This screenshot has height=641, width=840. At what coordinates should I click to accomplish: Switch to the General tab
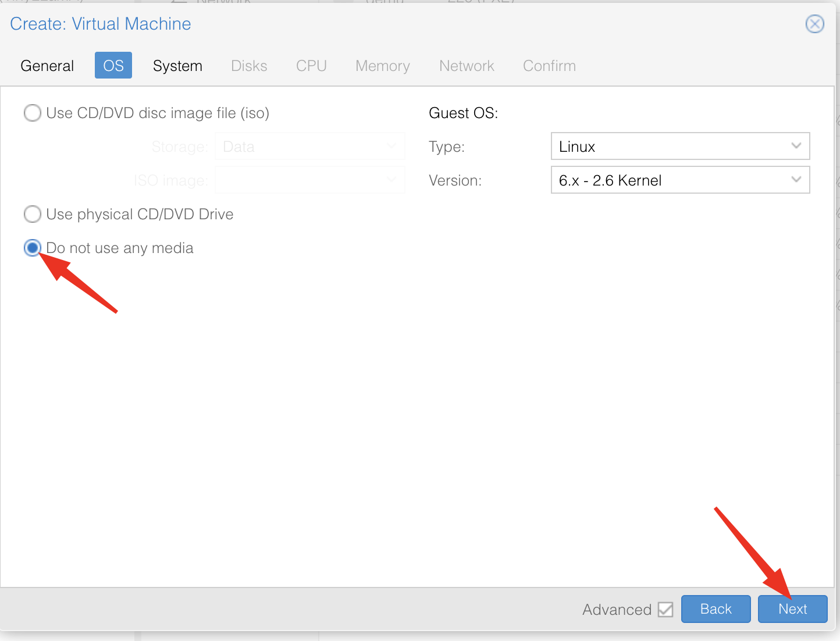(47, 66)
